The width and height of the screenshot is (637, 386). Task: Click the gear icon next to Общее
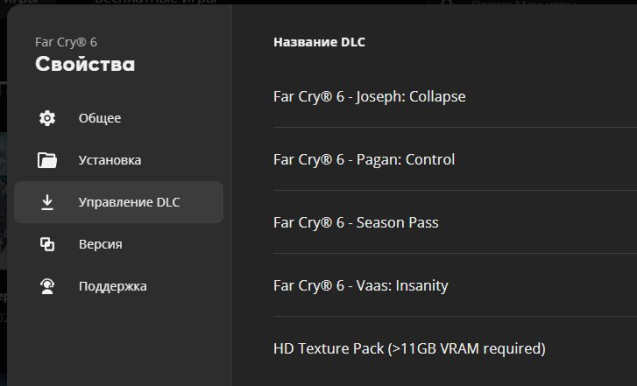tap(47, 118)
